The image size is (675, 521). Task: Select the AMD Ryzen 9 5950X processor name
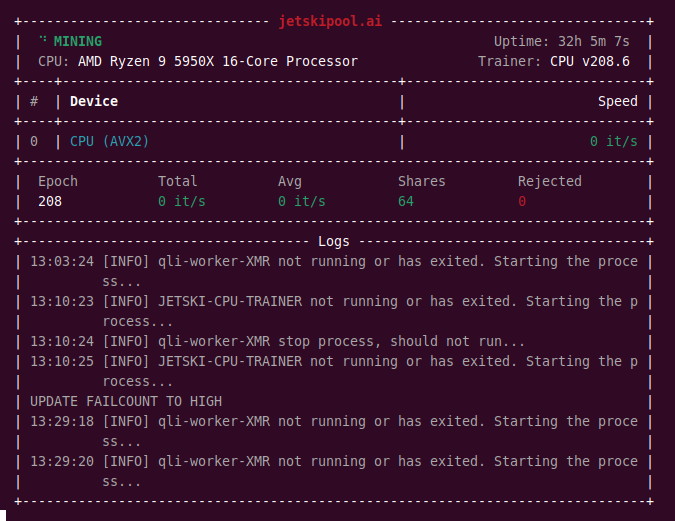click(217, 61)
